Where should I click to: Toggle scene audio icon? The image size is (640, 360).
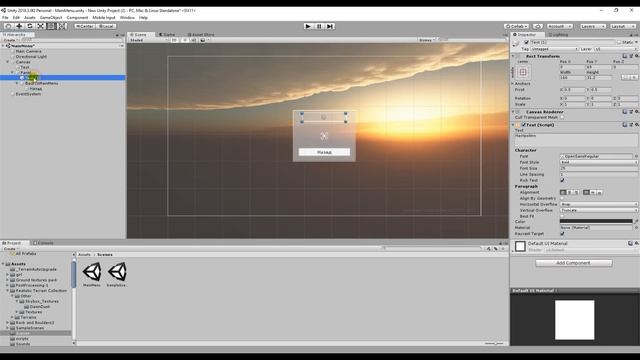click(x=193, y=40)
